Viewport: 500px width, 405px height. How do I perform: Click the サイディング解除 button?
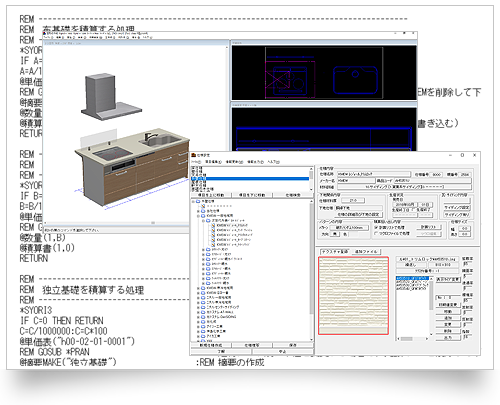(457, 214)
